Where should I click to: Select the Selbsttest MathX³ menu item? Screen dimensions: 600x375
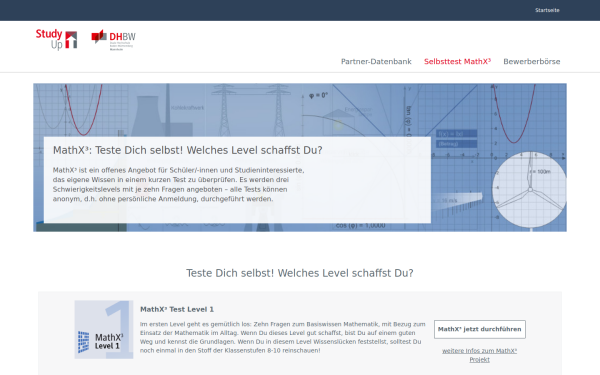coord(457,62)
